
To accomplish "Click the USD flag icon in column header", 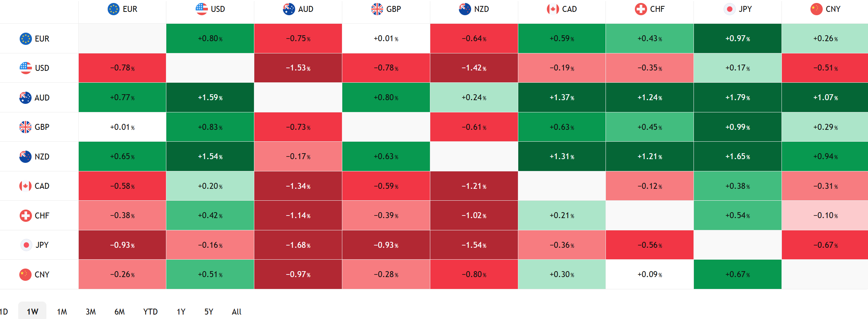I will tap(202, 9).
